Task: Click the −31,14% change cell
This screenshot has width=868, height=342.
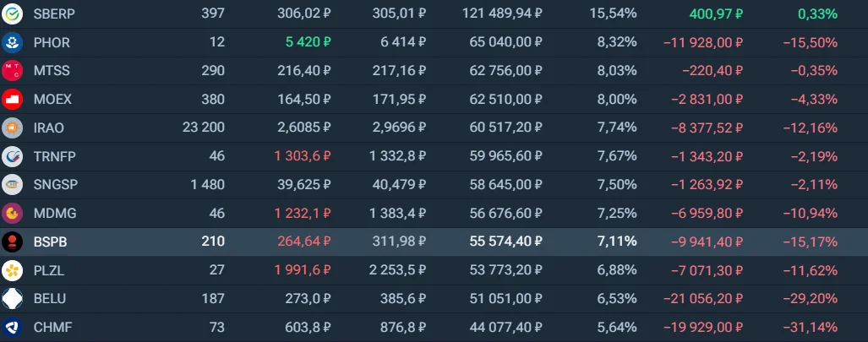Action: click(810, 328)
